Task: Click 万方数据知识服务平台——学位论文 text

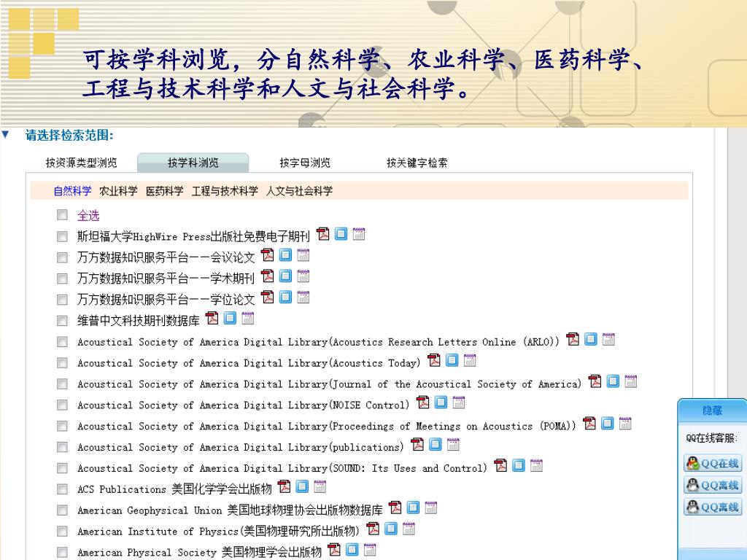Action: tap(166, 300)
